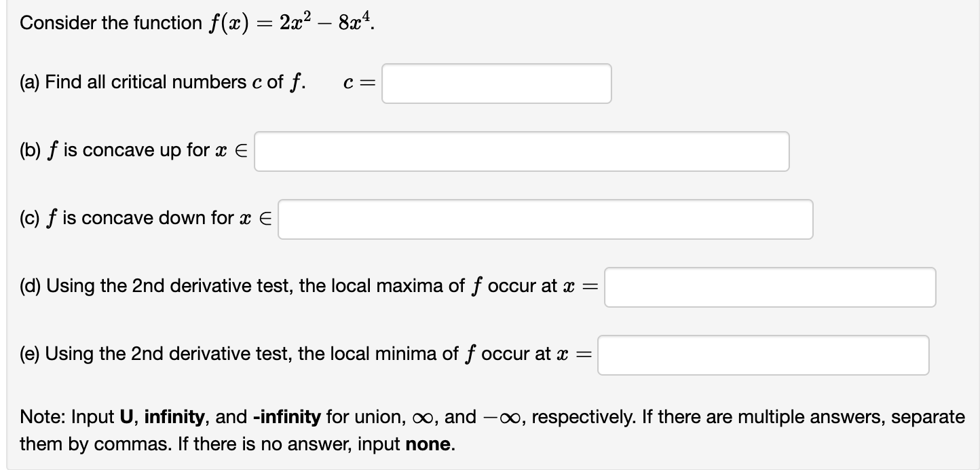Click the note paragraph at the bottom

click(x=475, y=430)
